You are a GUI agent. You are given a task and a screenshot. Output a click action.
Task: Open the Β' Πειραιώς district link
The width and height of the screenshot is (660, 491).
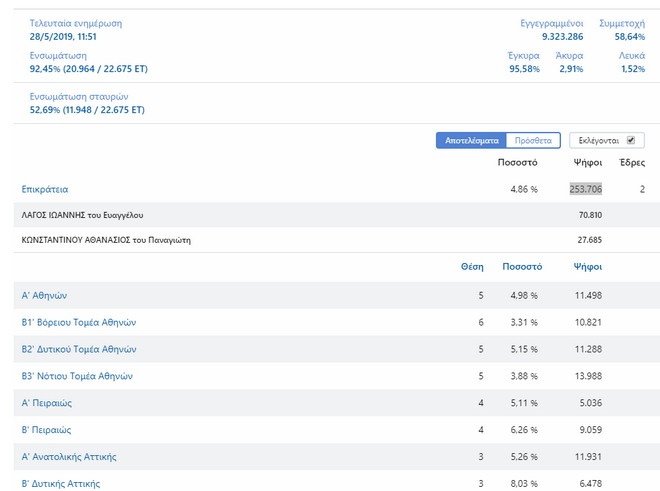pos(47,430)
